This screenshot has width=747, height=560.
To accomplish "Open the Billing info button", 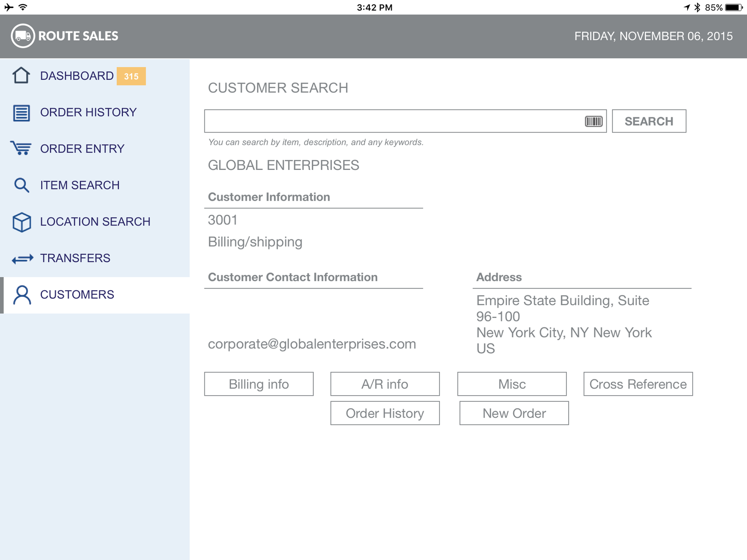I will coord(259,384).
